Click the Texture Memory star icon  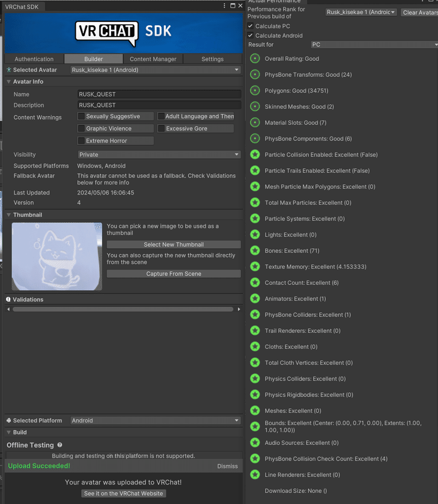255,266
